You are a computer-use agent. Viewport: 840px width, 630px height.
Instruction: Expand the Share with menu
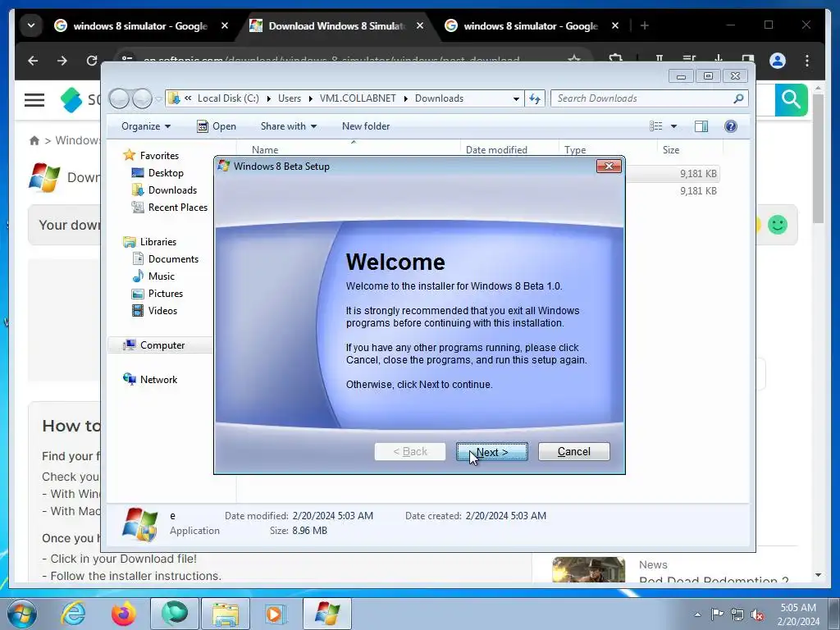point(288,126)
